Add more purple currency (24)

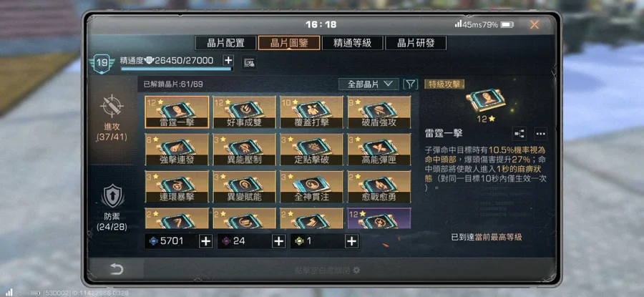coord(279,241)
